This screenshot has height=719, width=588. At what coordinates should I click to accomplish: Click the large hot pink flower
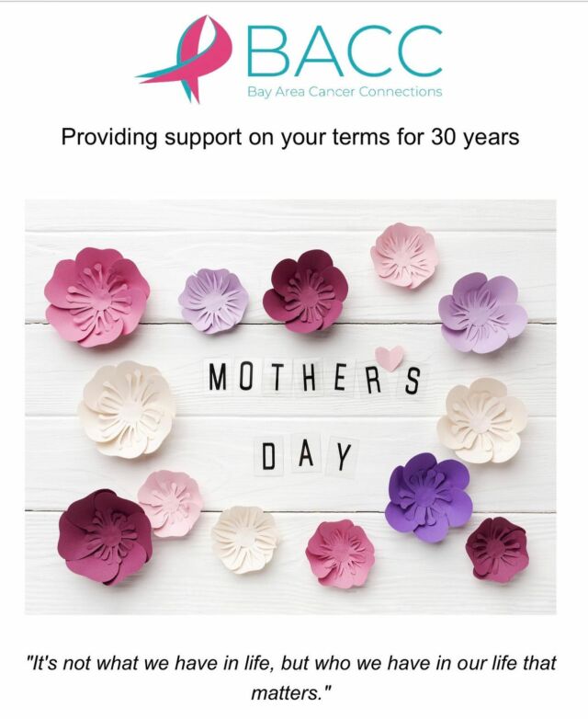point(96,296)
